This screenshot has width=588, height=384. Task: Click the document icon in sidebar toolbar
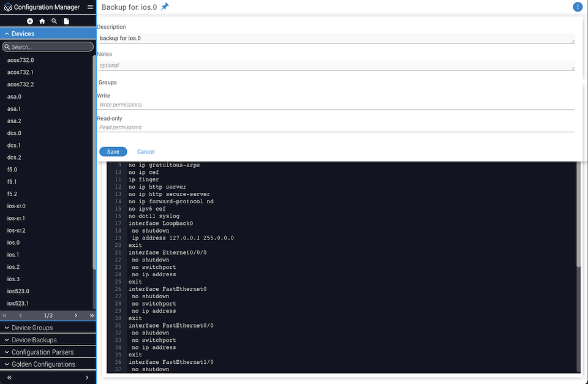(66, 21)
